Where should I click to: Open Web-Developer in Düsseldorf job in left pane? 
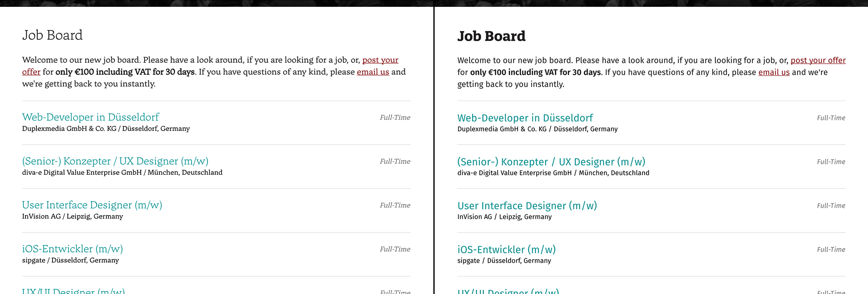tap(90, 117)
